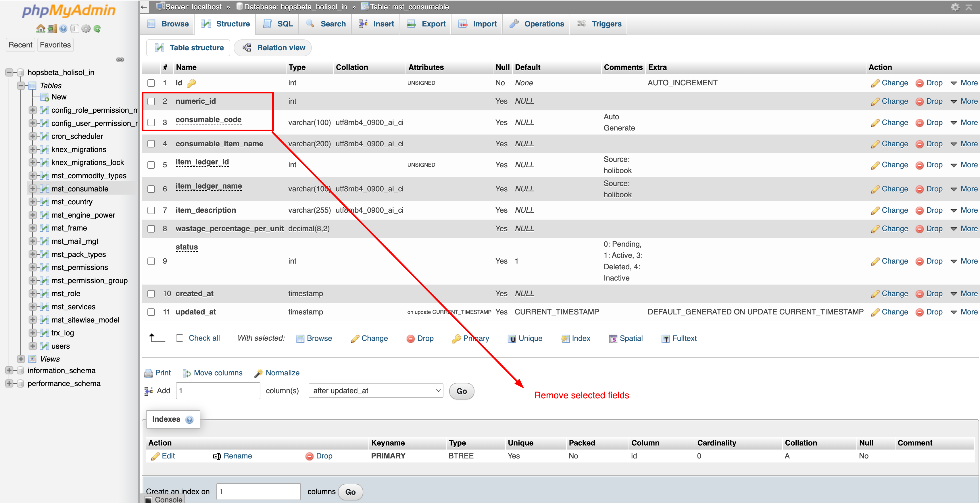Click the Add columns number input field
The width and height of the screenshot is (980, 503).
tap(218, 391)
